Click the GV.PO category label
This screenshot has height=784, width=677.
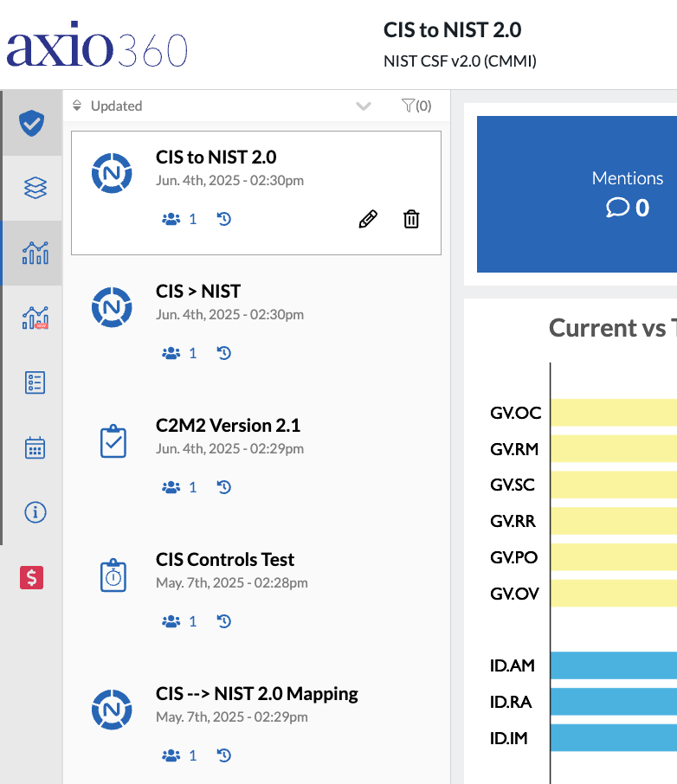514,557
